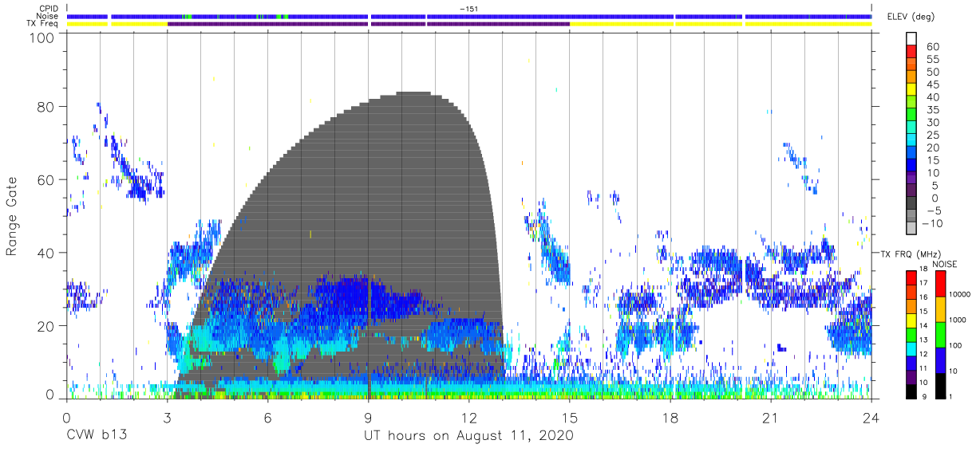
Task: Click the Noise row label at top left
Action: 47,16
